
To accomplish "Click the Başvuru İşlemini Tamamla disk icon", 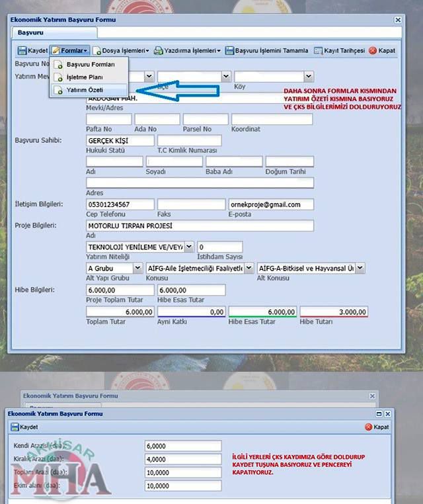I will tap(229, 50).
